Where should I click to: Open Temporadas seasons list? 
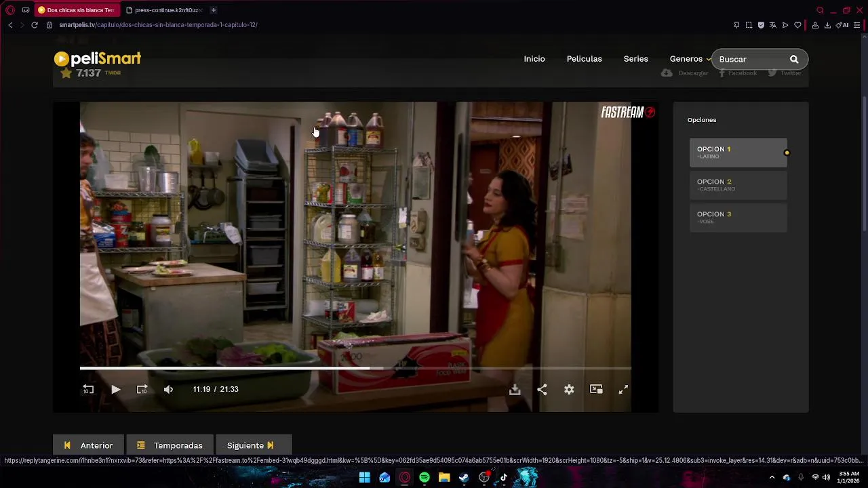pos(170,445)
